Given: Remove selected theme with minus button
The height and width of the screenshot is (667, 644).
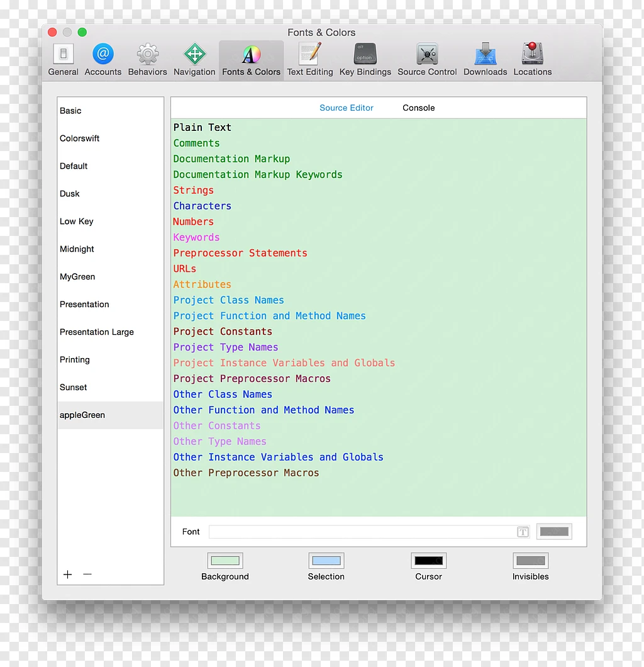Looking at the screenshot, I should pos(87,575).
